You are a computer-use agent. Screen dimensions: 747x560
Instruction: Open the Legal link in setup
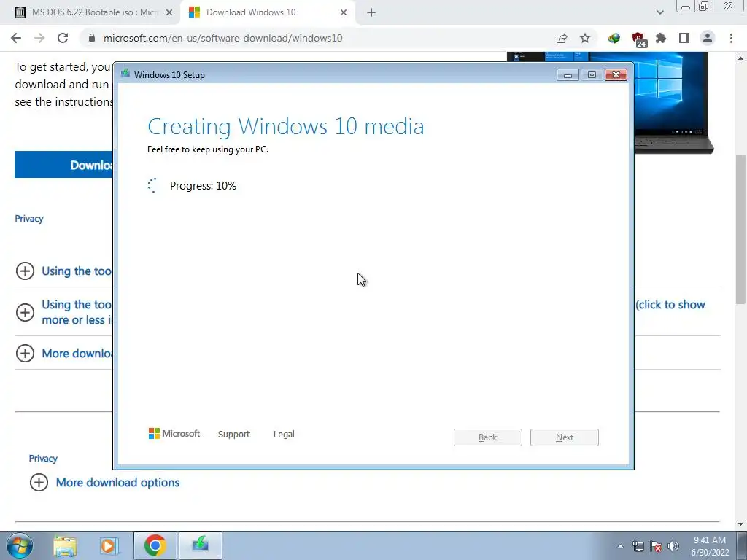(284, 435)
